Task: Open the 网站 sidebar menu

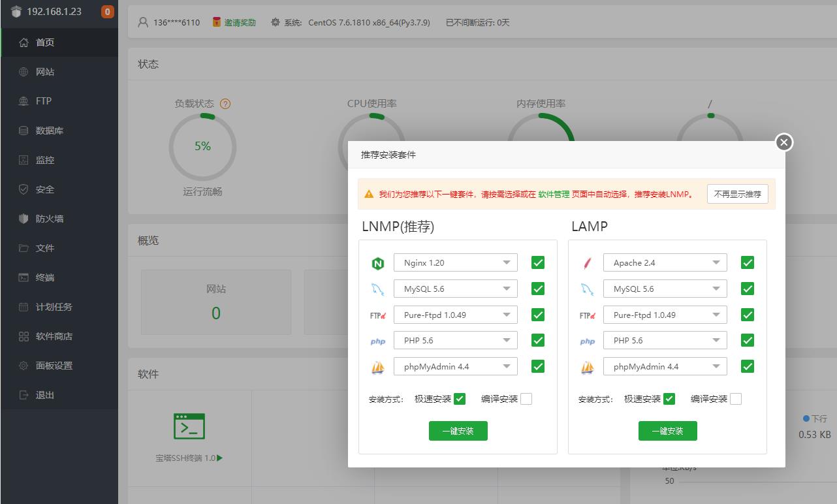Action: pos(59,72)
